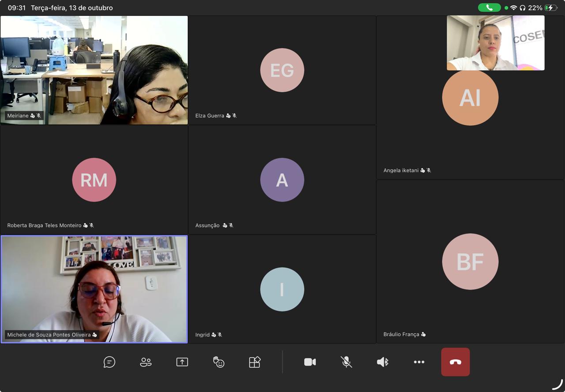The image size is (565, 392).
Task: Open the apps icon in the toolbar
Action: coord(255,362)
